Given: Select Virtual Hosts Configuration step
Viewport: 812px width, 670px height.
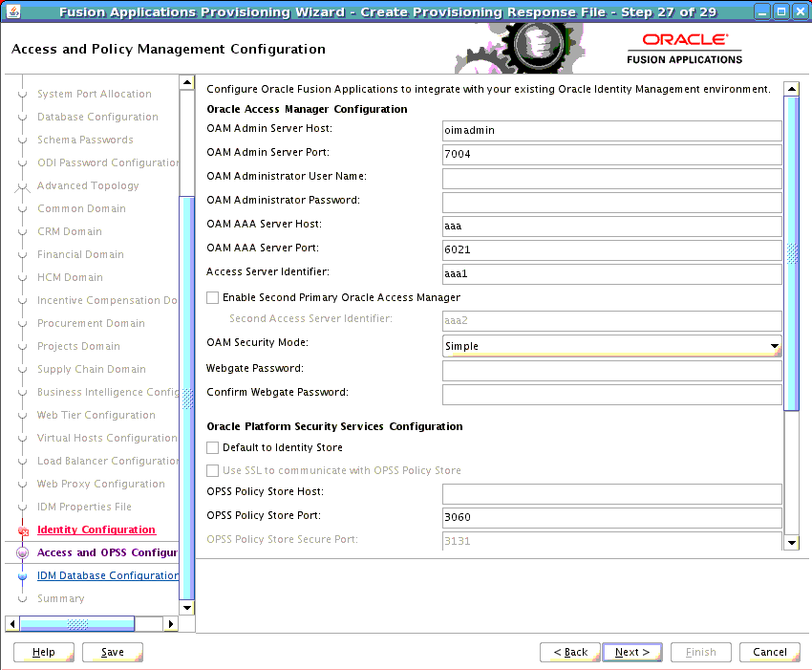Looking at the screenshot, I should (x=107, y=439).
